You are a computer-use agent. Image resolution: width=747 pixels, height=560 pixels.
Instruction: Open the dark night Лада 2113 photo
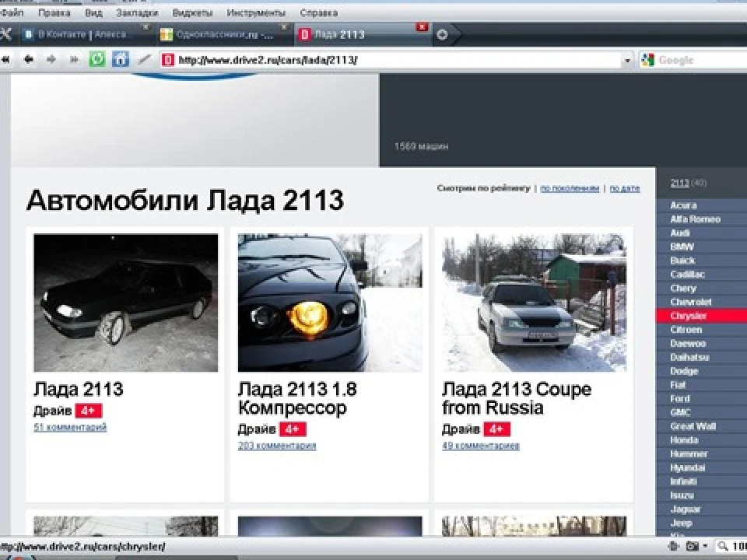[x=126, y=303]
